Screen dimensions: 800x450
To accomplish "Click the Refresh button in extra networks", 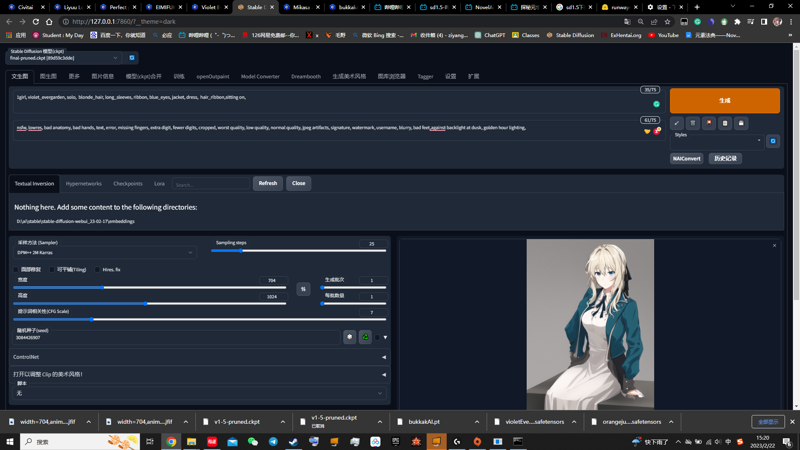I will click(268, 183).
